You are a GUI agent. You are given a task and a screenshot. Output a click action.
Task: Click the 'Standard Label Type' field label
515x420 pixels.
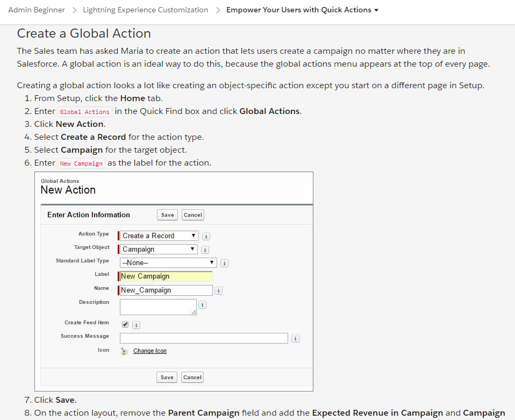pyautogui.click(x=82, y=261)
